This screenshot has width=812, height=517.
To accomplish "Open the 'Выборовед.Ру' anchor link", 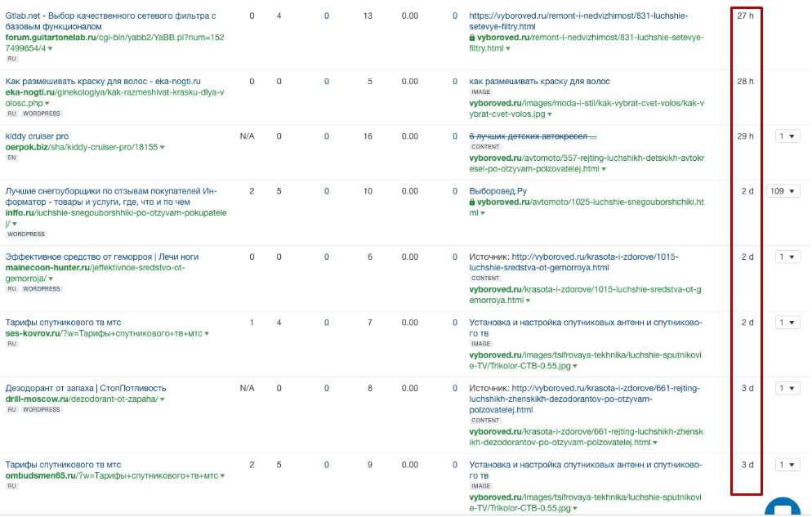I will (493, 191).
